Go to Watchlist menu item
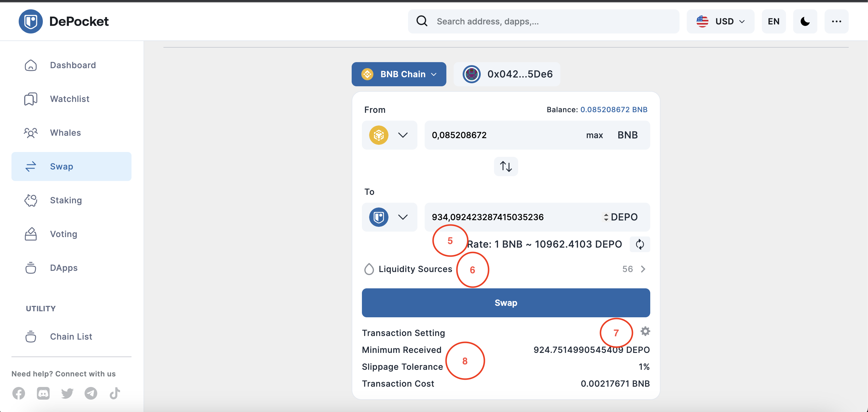 coord(71,99)
